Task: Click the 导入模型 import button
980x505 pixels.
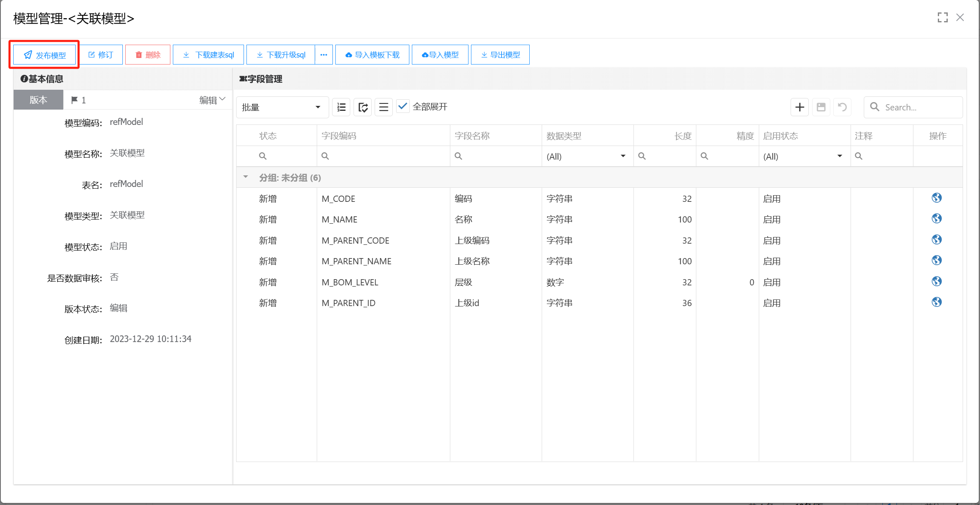Action: coord(440,55)
